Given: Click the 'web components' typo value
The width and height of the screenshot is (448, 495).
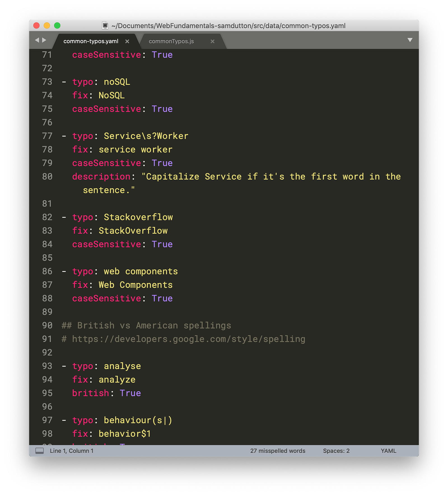Looking at the screenshot, I should [x=141, y=271].
